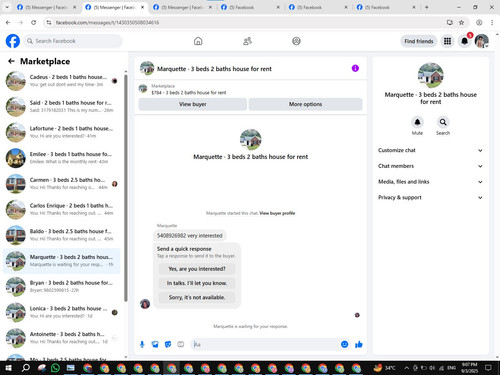
Task: Open the Carmen 3 beds 2.5 baths chat
Action: (62, 183)
